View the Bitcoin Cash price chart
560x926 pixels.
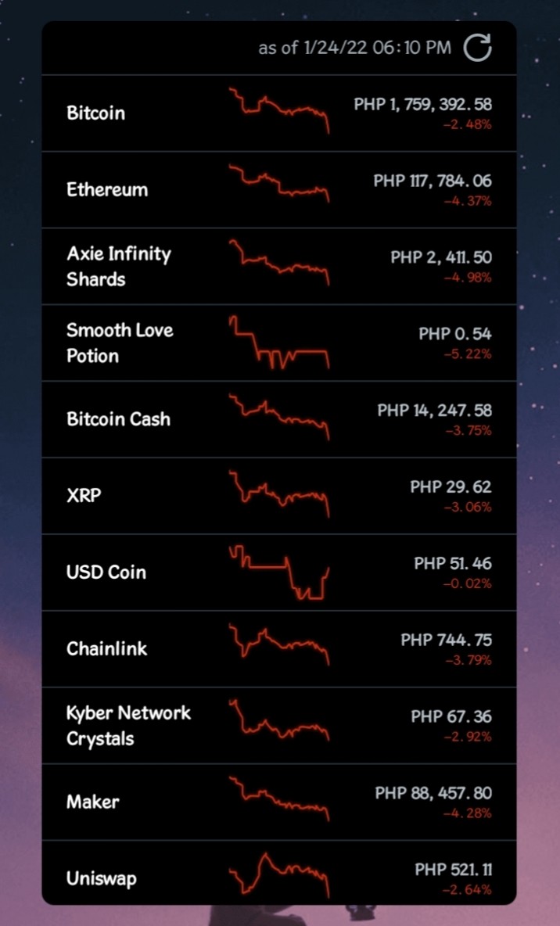pyautogui.click(x=278, y=418)
